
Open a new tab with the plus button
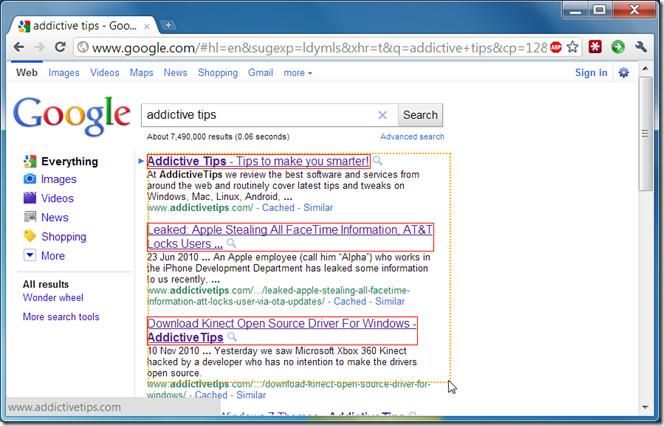(x=169, y=24)
